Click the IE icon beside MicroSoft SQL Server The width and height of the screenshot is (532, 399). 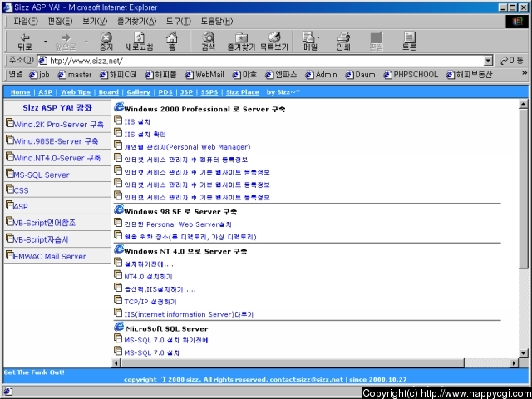click(119, 327)
